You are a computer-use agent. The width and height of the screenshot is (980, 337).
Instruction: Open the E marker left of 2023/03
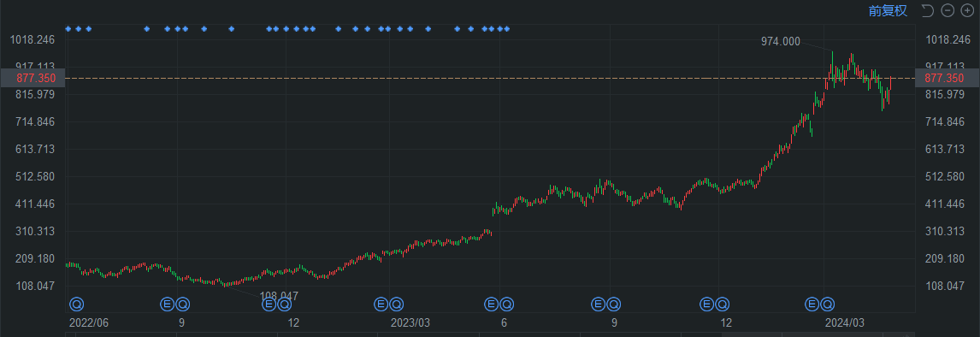pos(381,304)
